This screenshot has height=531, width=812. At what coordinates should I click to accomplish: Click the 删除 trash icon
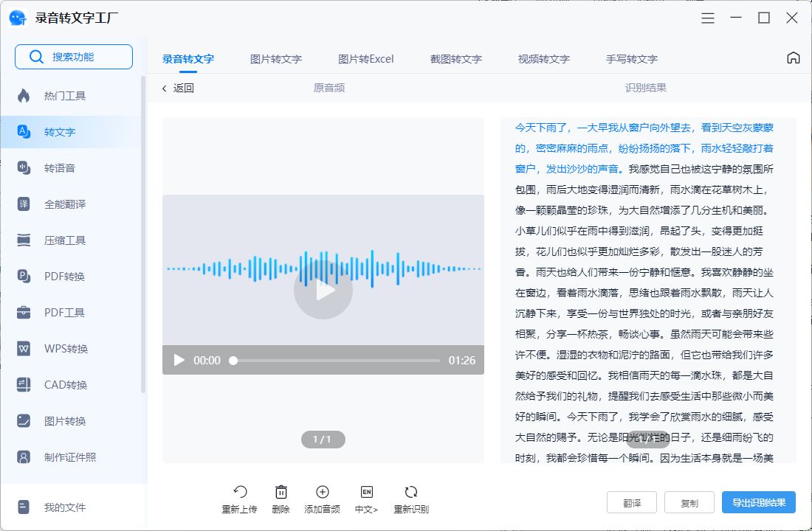281,492
